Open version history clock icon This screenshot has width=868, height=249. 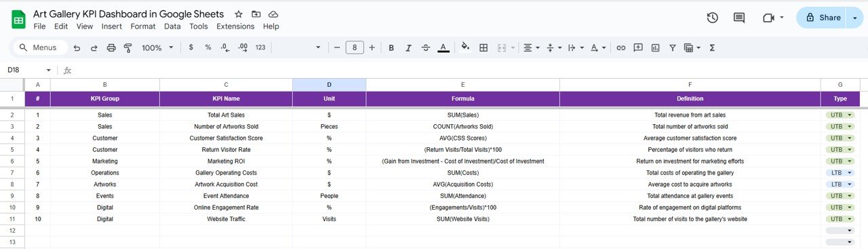pos(712,18)
